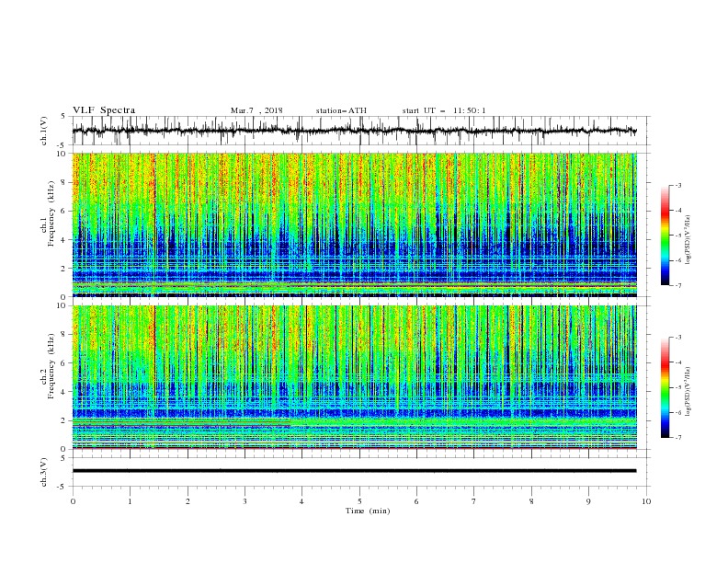Viewport: 728px width, 563px height.
Task: Click the "4" minute tick on time axis
Action: tap(301, 501)
